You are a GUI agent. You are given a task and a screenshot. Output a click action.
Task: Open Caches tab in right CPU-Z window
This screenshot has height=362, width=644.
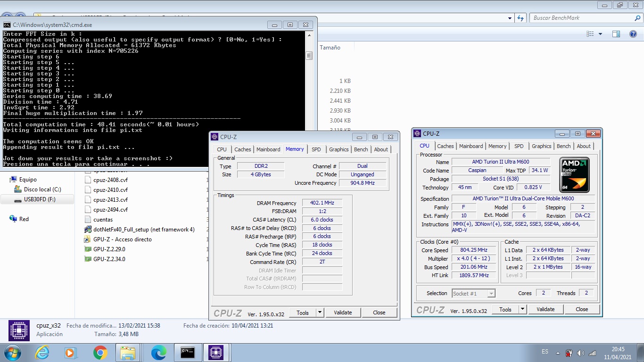pyautogui.click(x=446, y=146)
